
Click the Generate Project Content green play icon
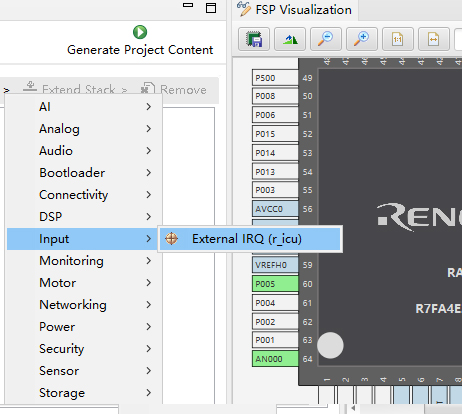coord(140,32)
